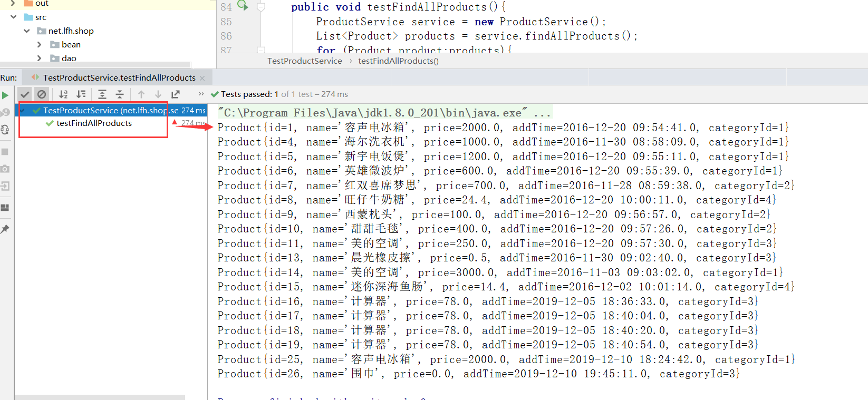868x400 pixels.
Task: Select net.lfh.shop package in project tree
Action: tap(71, 31)
